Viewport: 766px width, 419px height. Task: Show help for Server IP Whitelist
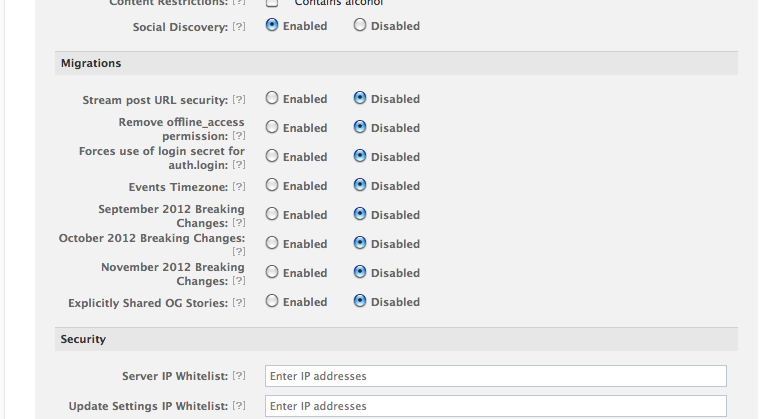coord(238,376)
